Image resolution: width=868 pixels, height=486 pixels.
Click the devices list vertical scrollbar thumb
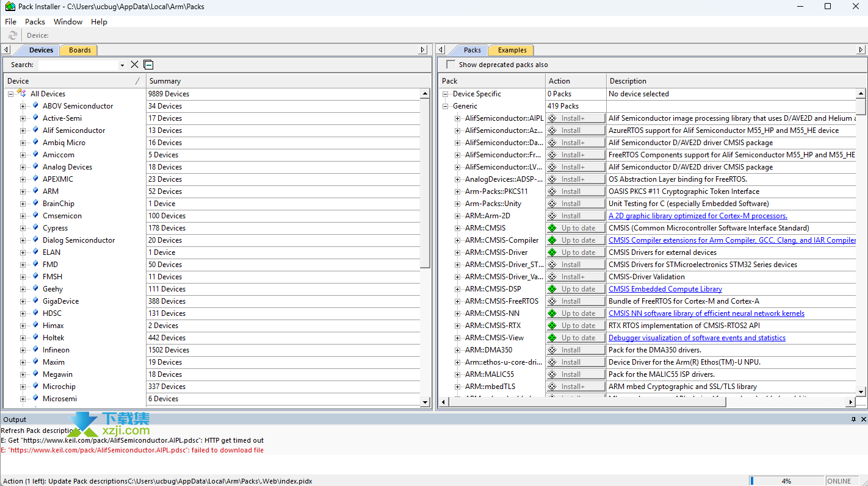[425, 183]
